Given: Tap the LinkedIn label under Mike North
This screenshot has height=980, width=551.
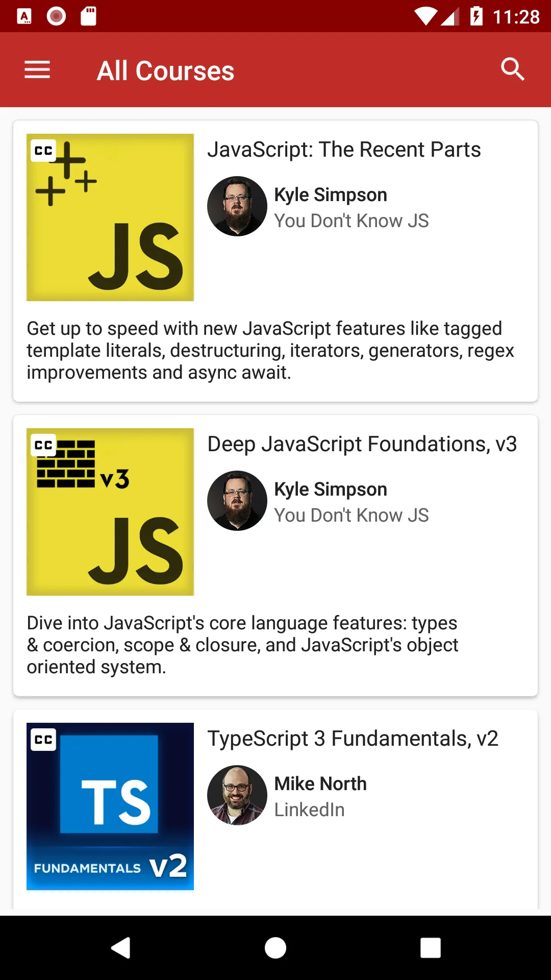Looking at the screenshot, I should [309, 810].
